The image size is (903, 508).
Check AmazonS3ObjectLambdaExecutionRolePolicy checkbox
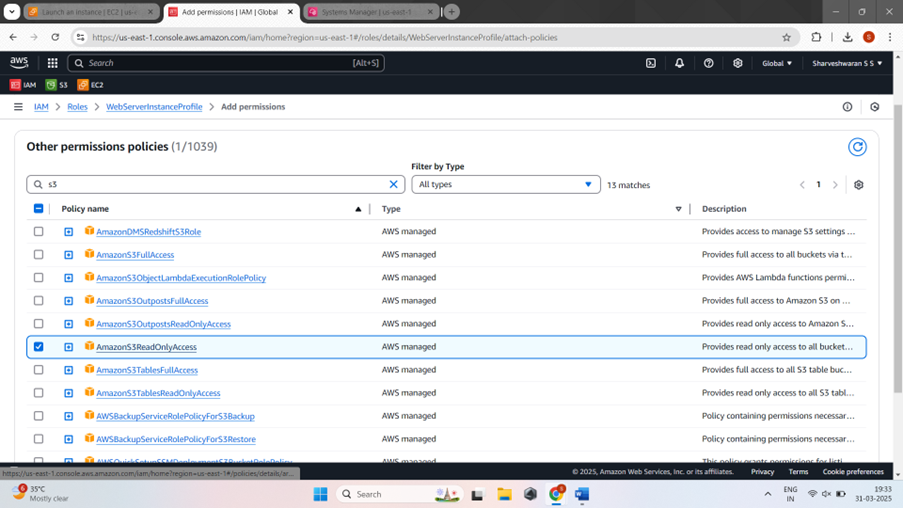39,278
